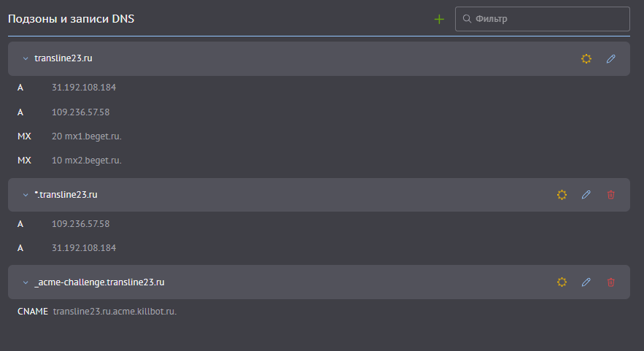Select the *.transline23.ru zone header

(x=319, y=195)
